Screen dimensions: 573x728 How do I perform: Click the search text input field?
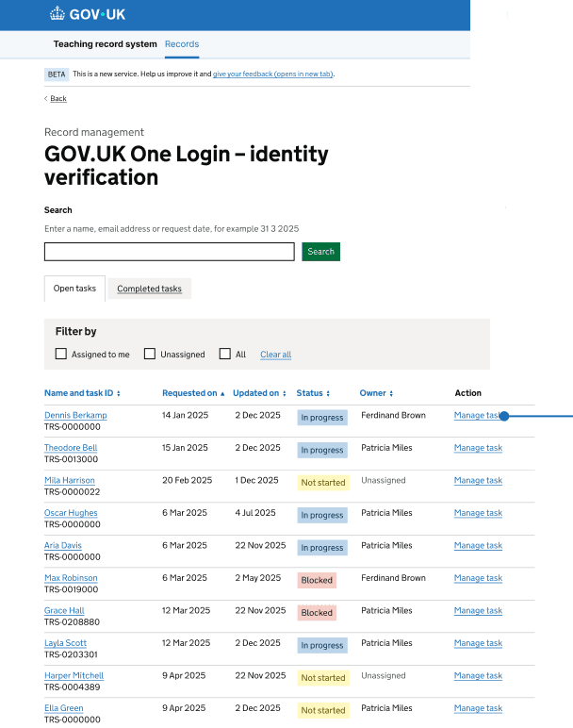(x=170, y=252)
